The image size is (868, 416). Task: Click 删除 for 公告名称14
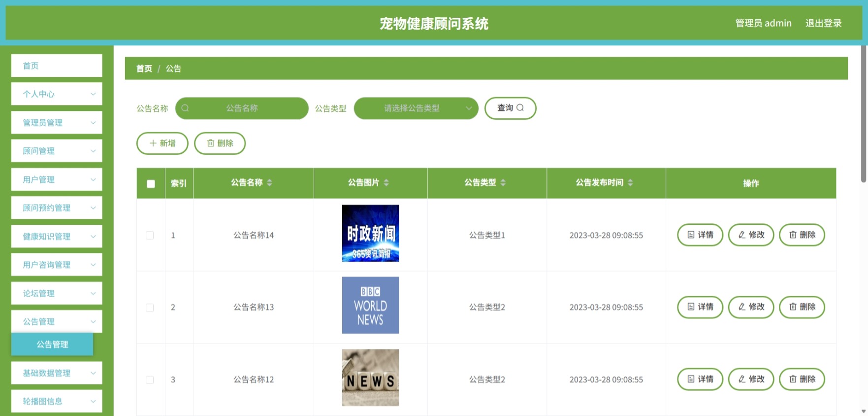(x=802, y=235)
